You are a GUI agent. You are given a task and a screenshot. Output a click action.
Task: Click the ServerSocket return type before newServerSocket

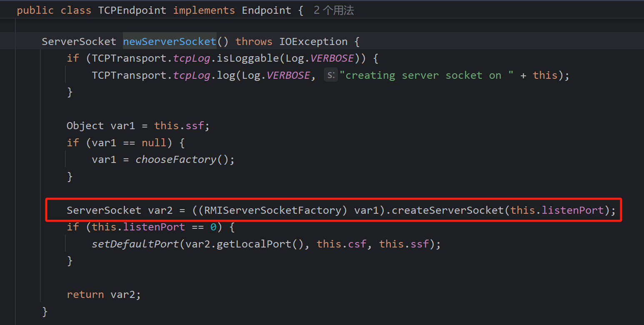(79, 42)
